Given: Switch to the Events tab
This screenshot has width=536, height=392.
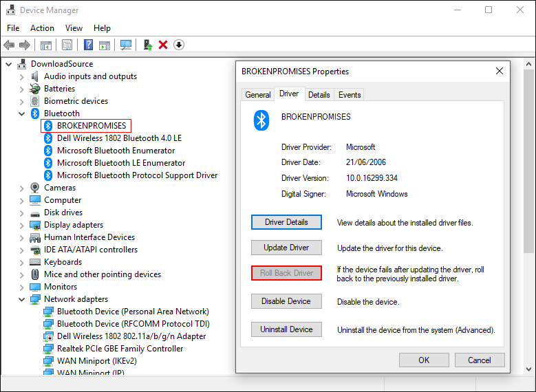Looking at the screenshot, I should [350, 95].
